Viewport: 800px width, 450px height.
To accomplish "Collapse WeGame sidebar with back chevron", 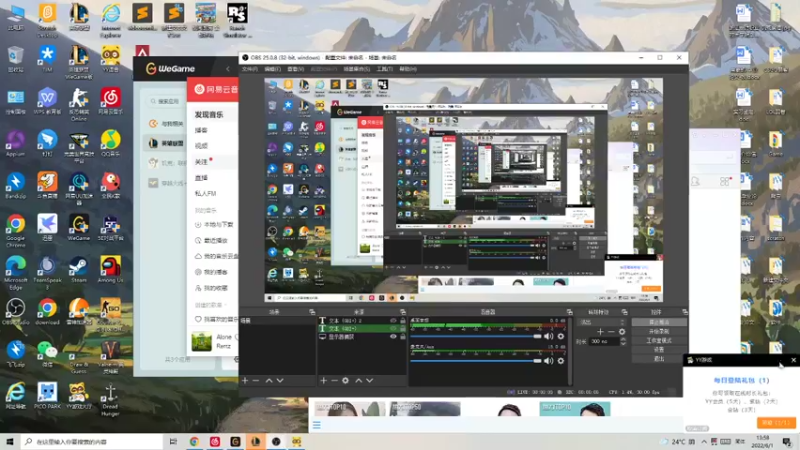I will [228, 69].
